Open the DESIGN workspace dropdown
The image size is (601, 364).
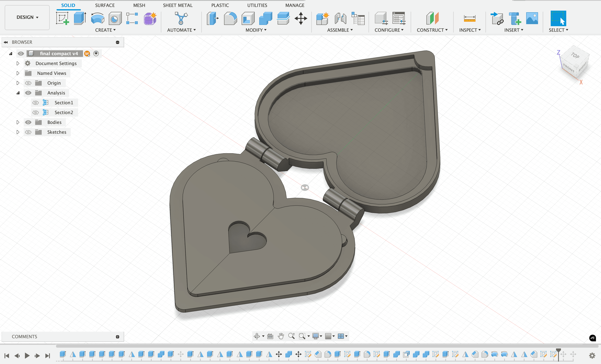(27, 17)
